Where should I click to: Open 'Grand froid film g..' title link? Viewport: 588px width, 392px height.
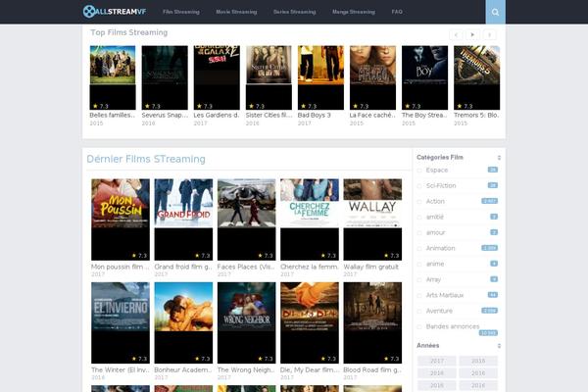183,267
